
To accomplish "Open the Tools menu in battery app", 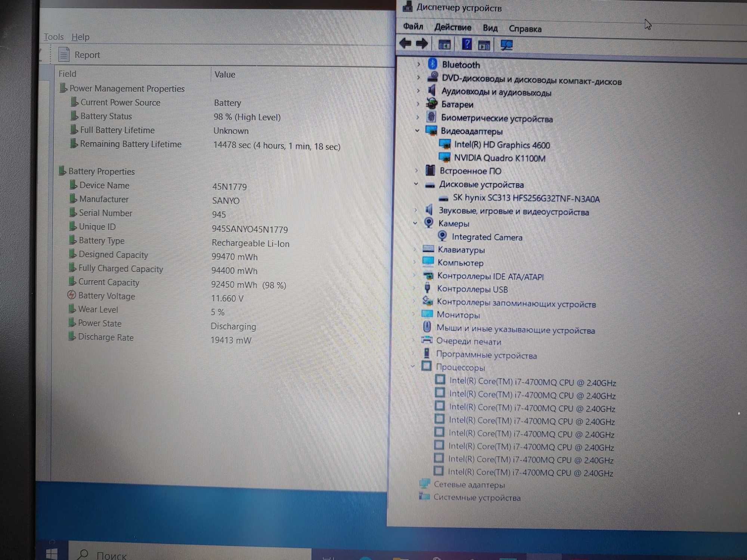I will click(x=53, y=37).
